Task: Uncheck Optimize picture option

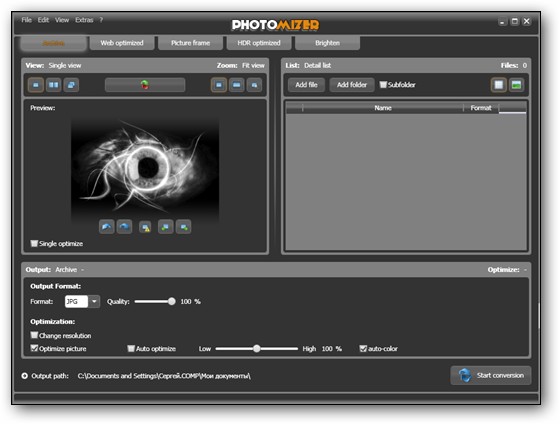Action: [34, 348]
